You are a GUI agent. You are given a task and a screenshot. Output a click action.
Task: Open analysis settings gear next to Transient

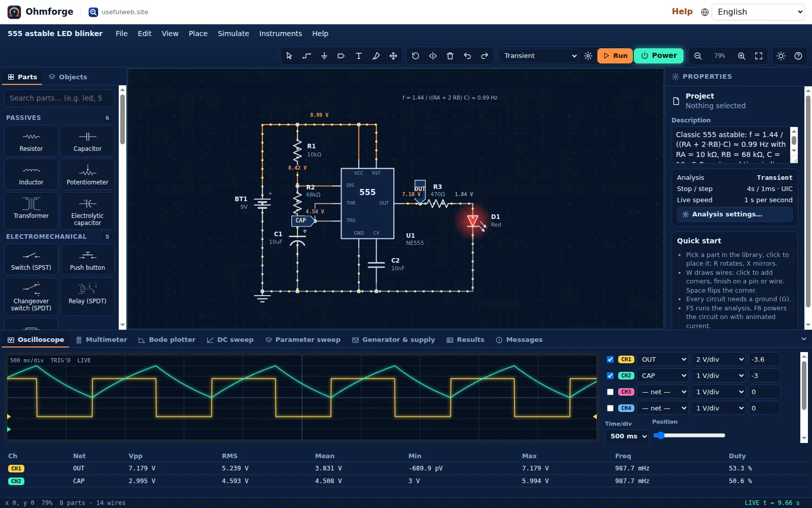tap(588, 56)
